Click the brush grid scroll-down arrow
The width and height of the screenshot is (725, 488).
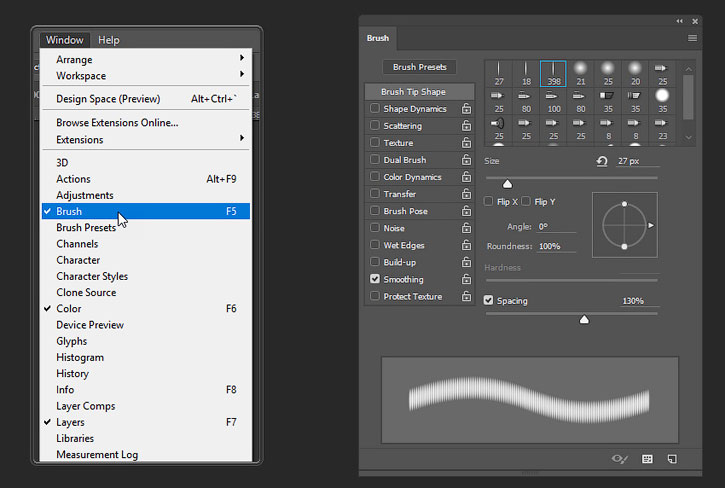(x=688, y=137)
